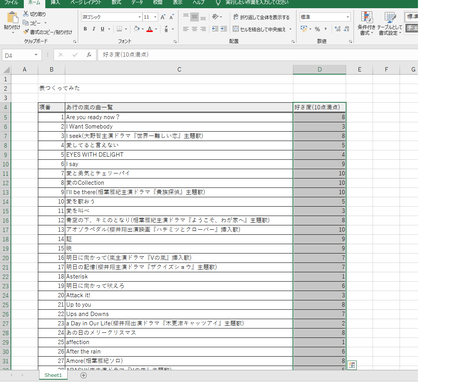The image size is (450, 382).
Task: Click the percent style icon
Action: coord(317,29)
